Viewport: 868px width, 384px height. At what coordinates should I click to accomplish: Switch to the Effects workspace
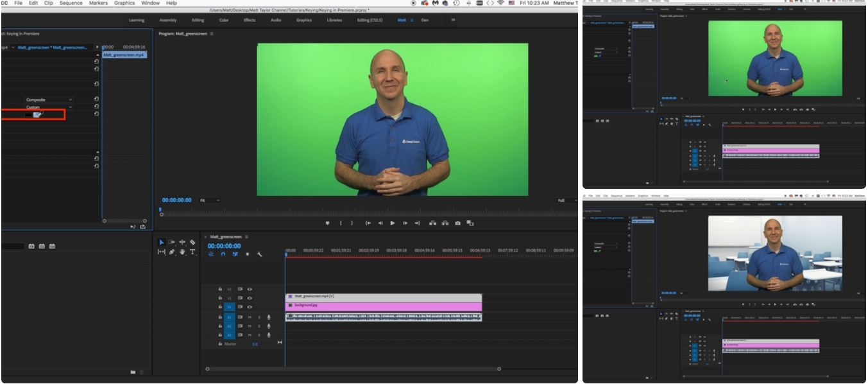250,21
